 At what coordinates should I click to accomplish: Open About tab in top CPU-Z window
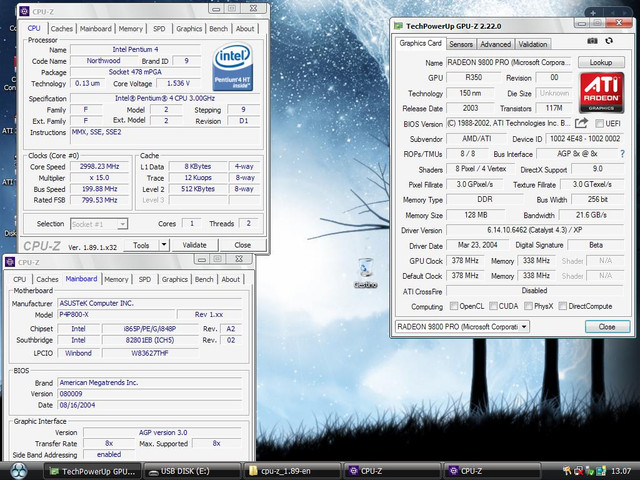point(245,29)
